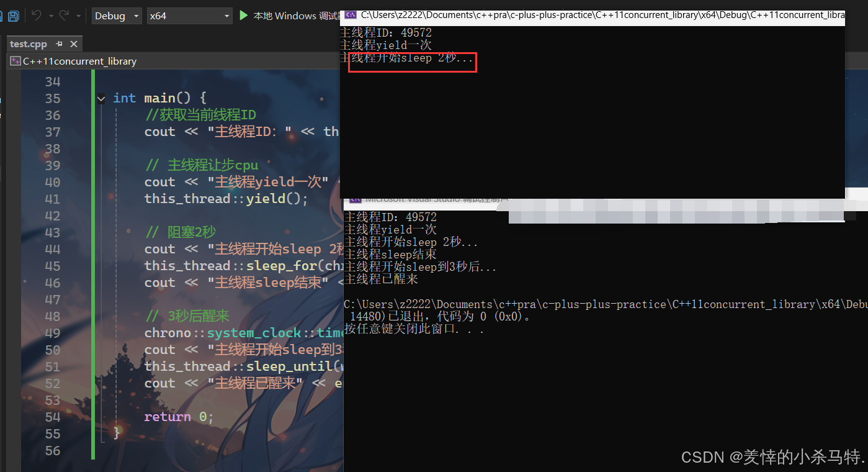Click 主线程sleep结束 in the lower console output

[x=390, y=255]
